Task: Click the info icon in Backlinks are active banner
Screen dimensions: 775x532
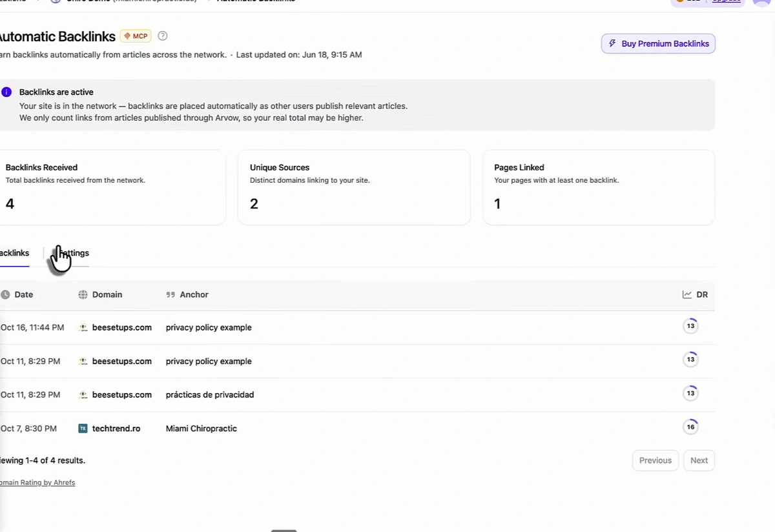Action: pyautogui.click(x=6, y=92)
